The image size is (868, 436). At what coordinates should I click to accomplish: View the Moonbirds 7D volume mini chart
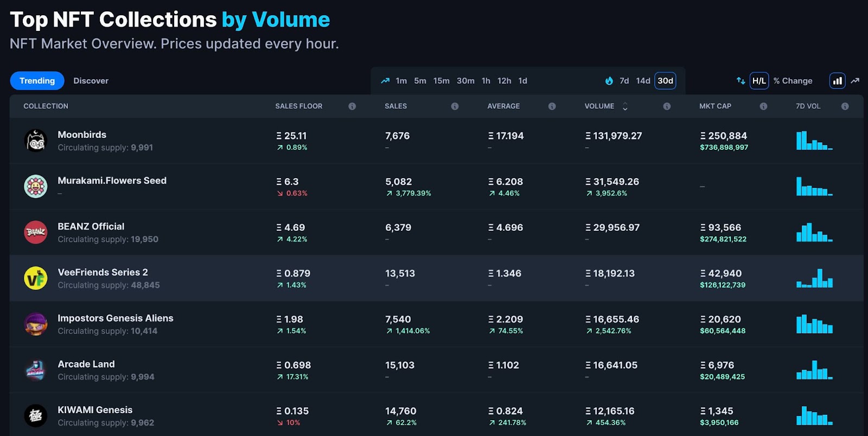[x=814, y=140]
